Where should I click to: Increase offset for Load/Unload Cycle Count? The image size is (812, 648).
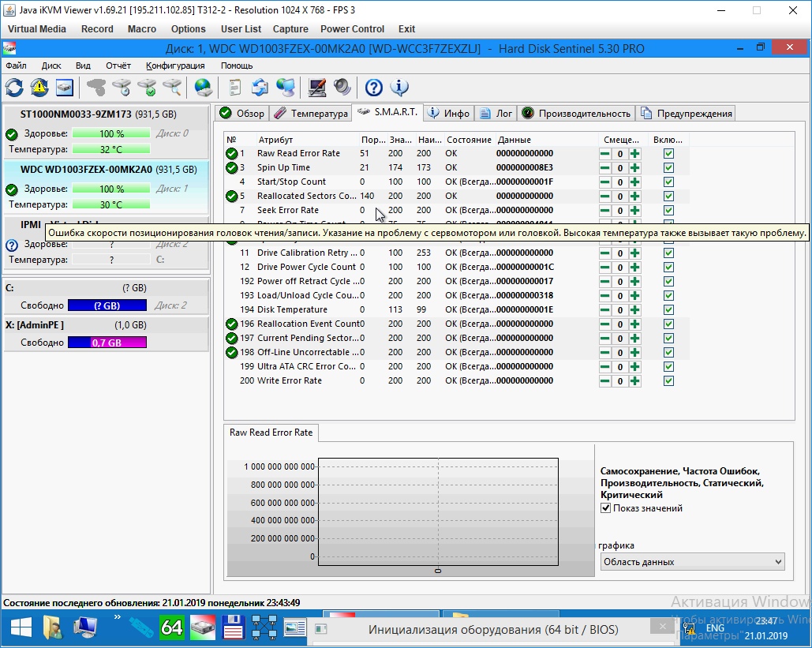tap(635, 296)
